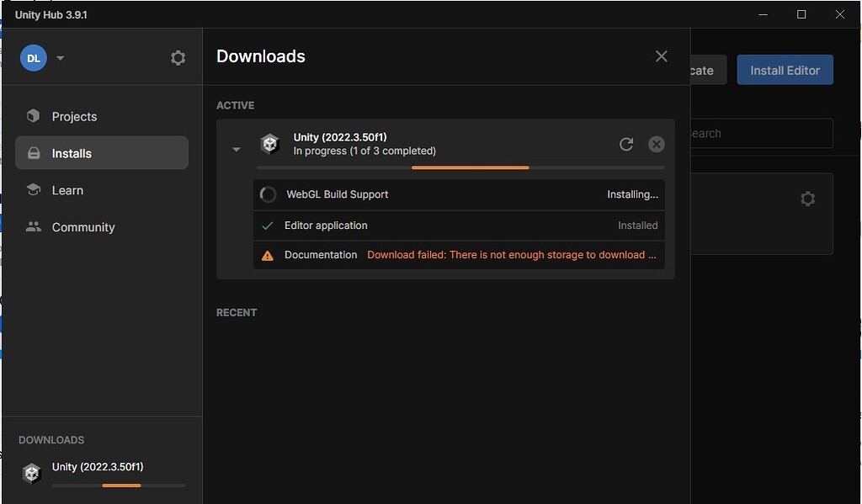Screen dimensions: 862x504
Task: Click the Installed status for Editor application
Action: pos(637,225)
